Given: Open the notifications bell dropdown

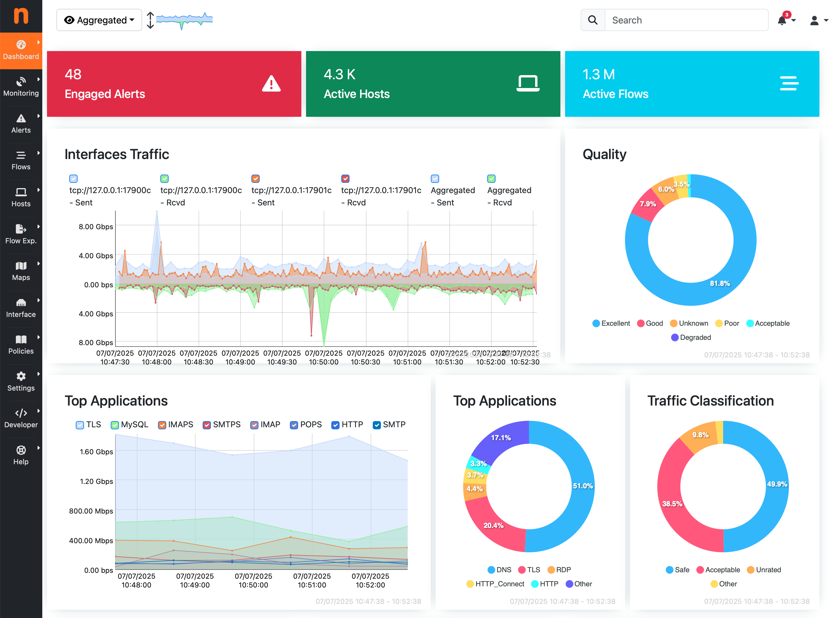Looking at the screenshot, I should coord(786,20).
